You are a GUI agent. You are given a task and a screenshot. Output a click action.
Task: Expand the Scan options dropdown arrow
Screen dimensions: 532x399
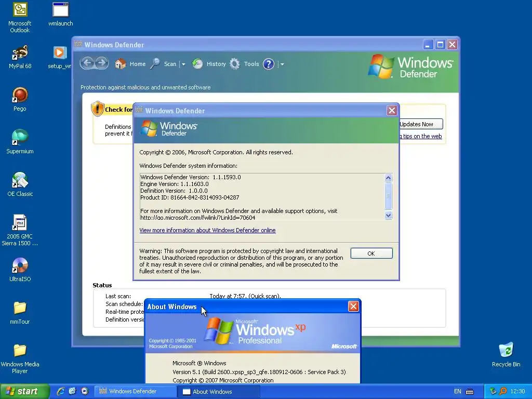[x=183, y=64]
